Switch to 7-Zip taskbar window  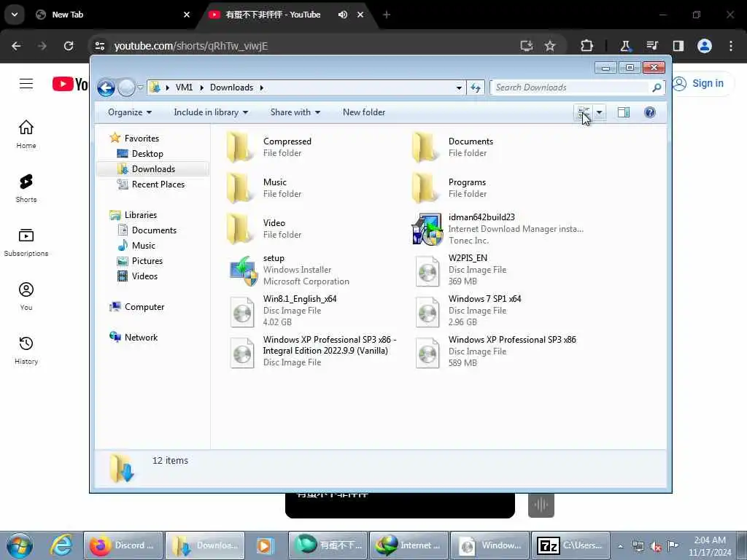coord(570,545)
